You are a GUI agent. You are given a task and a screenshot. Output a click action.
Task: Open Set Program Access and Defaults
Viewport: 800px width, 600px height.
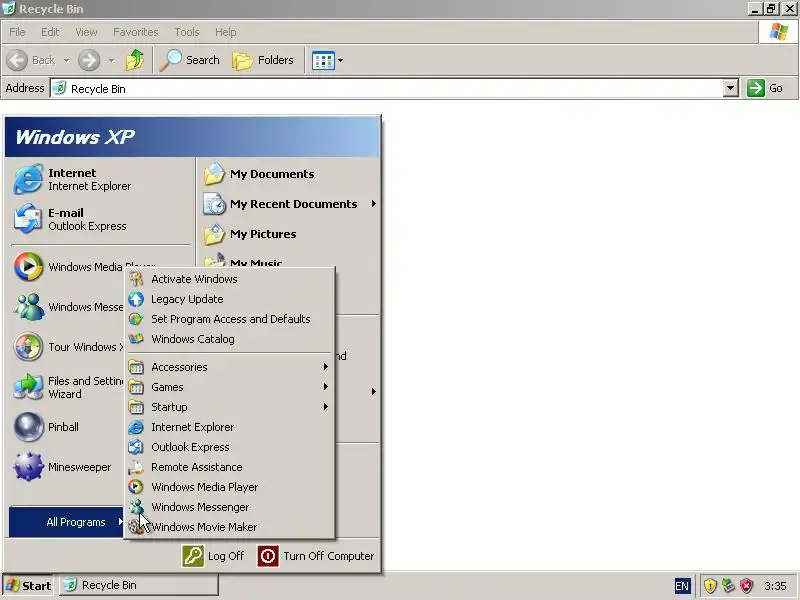[x=231, y=319]
